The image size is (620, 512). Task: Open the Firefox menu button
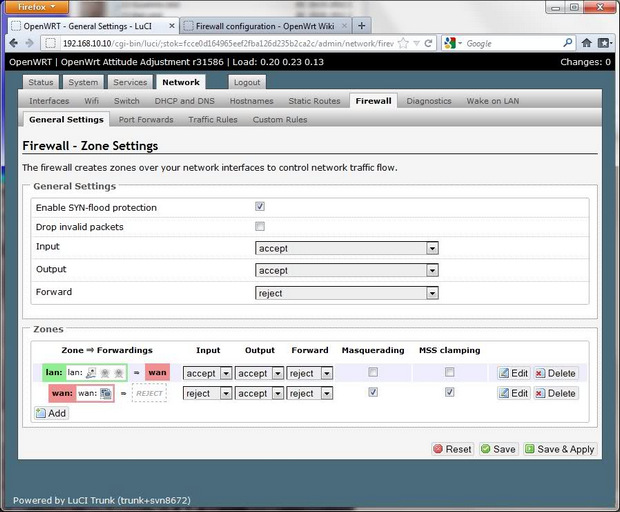tap(36, 7)
